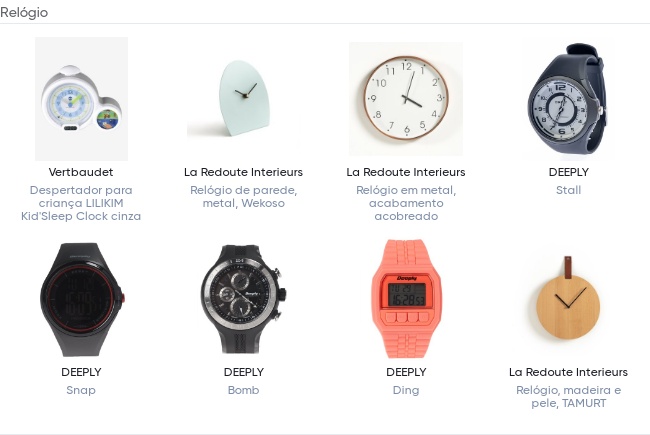Open the 'Despertador para criança LILIKIM' link
The width and height of the screenshot is (650, 435).
81,203
